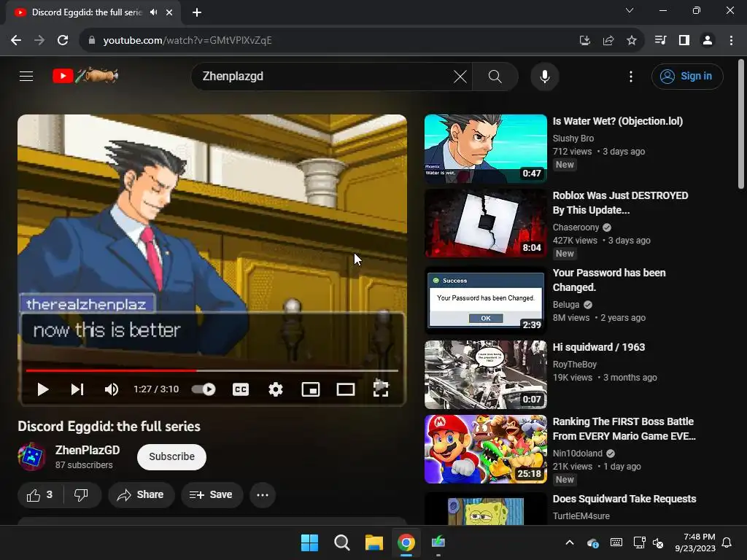The image size is (747, 560).
Task: Select the Discord Eggdid browser tab
Action: (86, 12)
